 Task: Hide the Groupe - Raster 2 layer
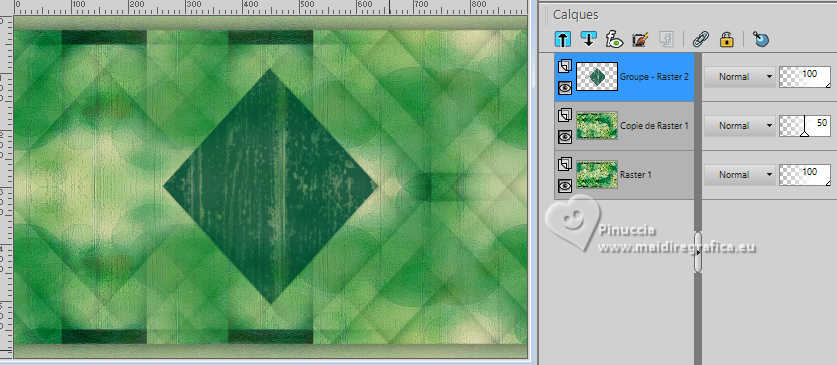pyautogui.click(x=565, y=88)
